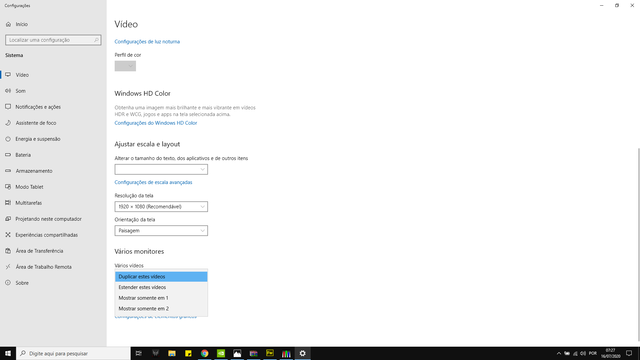Open Configurações do Windows HD Color link
The width and height of the screenshot is (640, 360).
pyautogui.click(x=156, y=123)
